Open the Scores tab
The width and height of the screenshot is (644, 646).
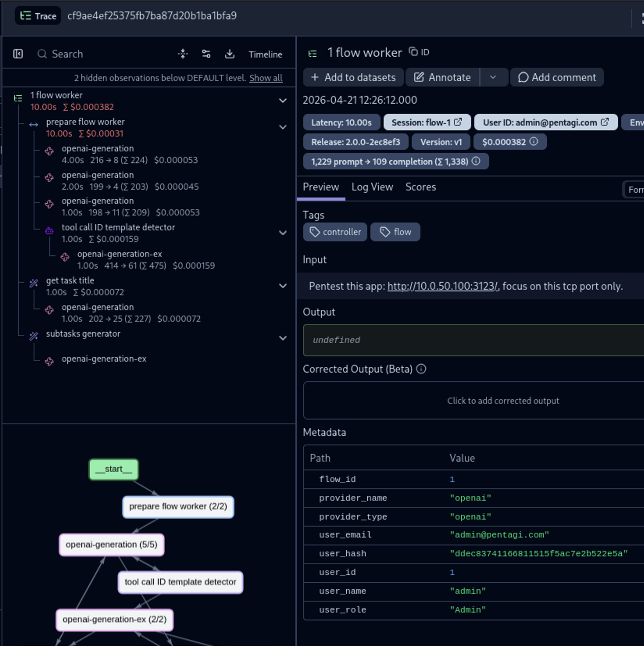point(420,187)
